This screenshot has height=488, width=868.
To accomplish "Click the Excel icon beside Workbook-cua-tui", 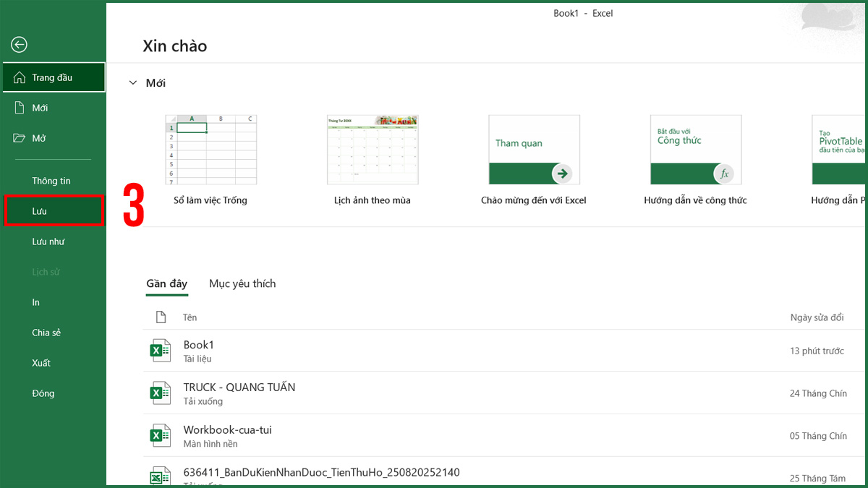I will tap(159, 435).
